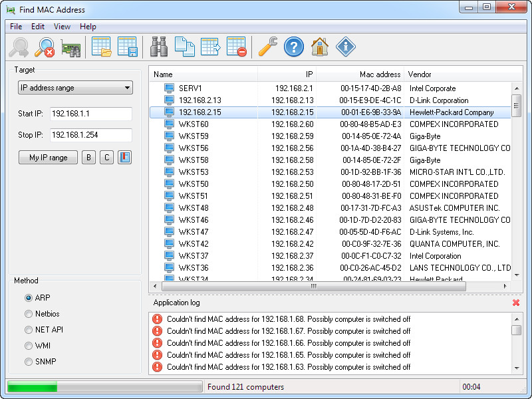
Task: Click the C class range button
Action: click(107, 158)
